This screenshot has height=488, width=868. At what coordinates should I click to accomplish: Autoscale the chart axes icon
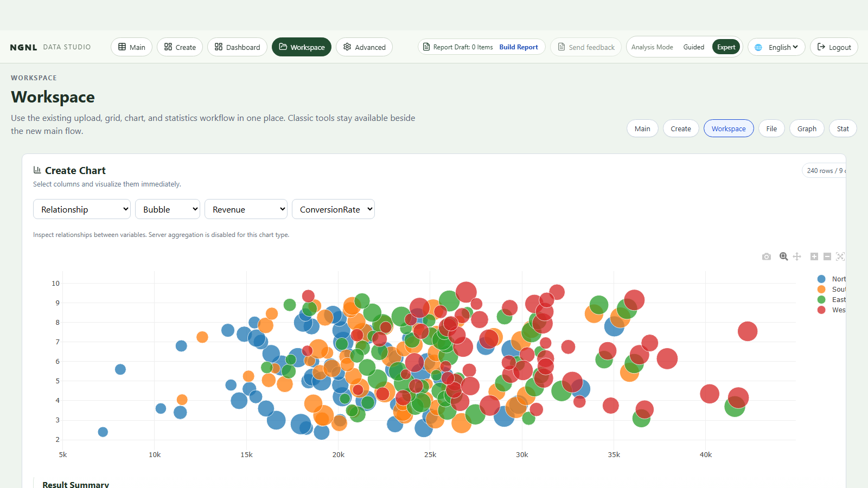point(840,256)
